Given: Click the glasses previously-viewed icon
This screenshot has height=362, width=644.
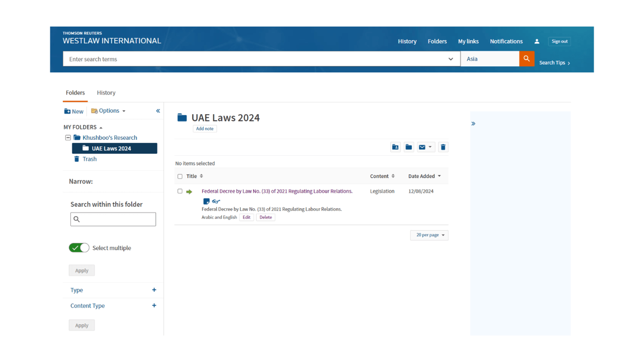Looking at the screenshot, I should tap(216, 202).
